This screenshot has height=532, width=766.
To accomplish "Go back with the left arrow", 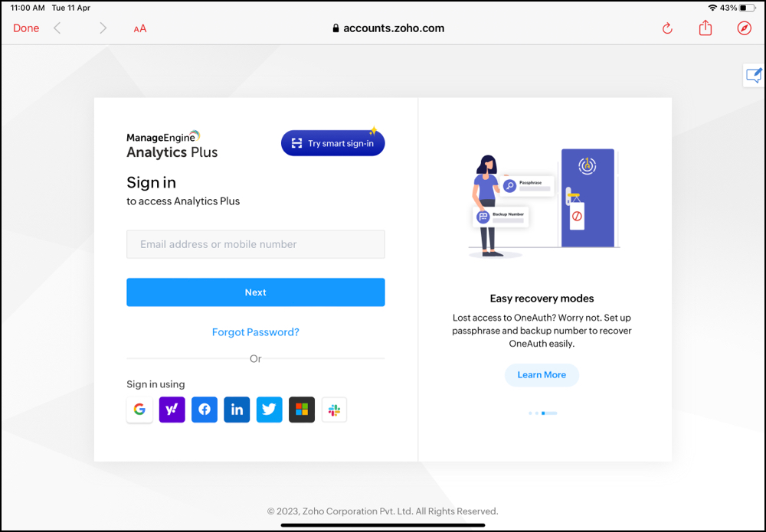I will pyautogui.click(x=57, y=28).
